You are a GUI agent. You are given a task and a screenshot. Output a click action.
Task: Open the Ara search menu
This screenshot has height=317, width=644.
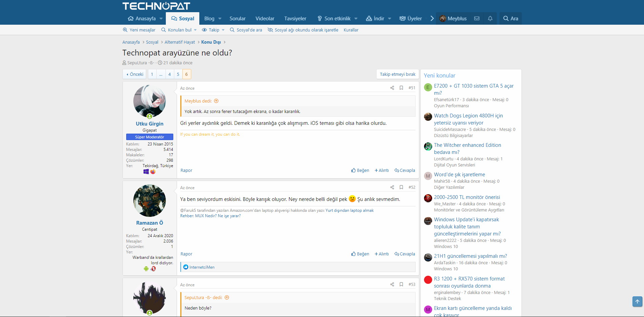511,19
